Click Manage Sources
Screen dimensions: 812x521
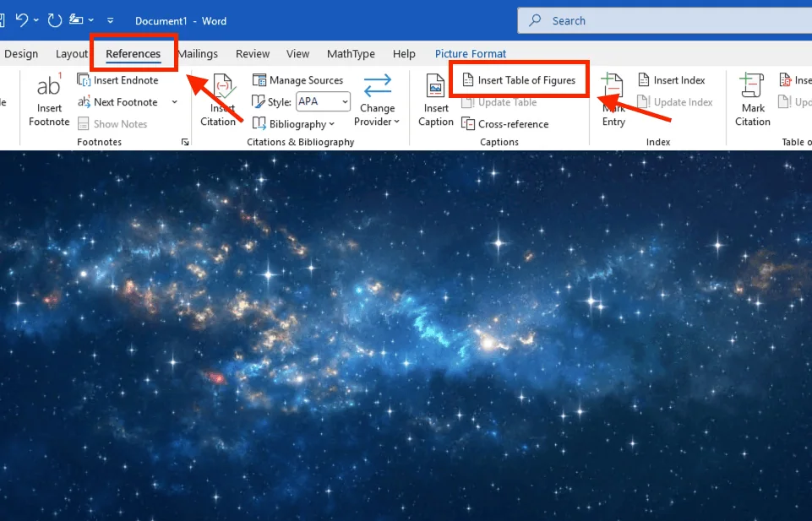[297, 80]
